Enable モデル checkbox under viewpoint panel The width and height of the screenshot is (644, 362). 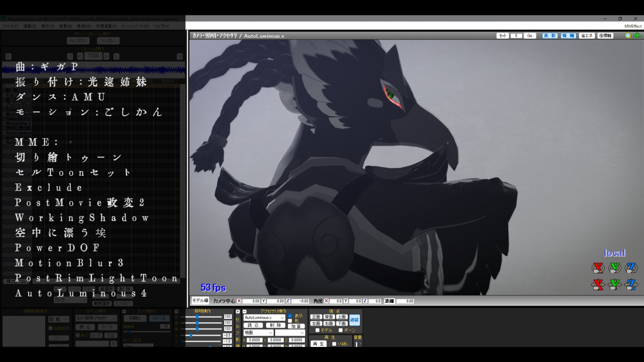(x=317, y=330)
